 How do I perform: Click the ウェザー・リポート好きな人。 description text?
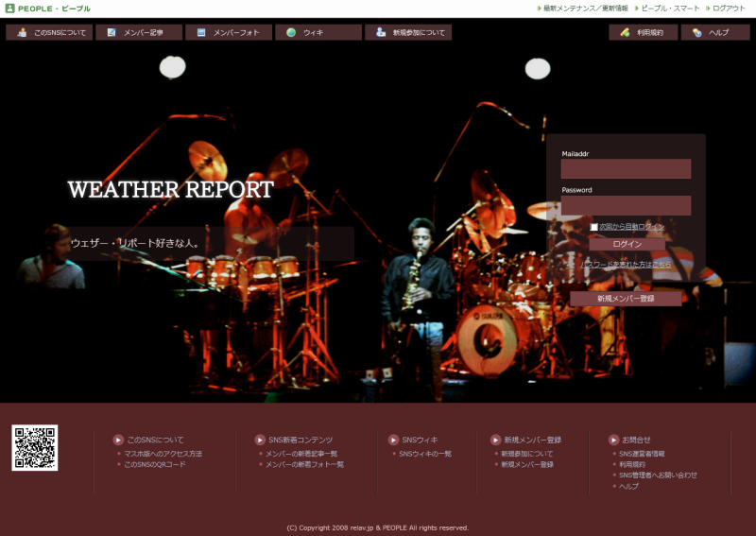click(135, 243)
